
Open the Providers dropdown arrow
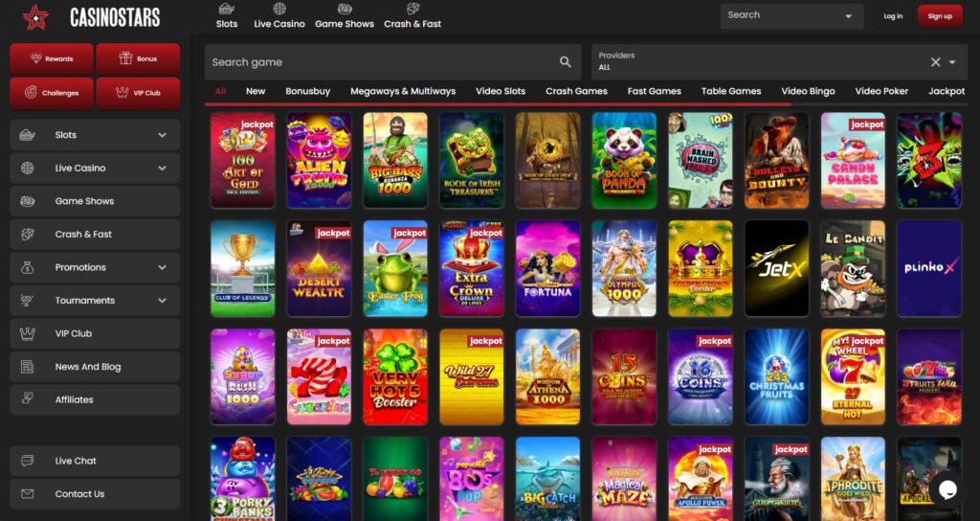click(x=952, y=62)
